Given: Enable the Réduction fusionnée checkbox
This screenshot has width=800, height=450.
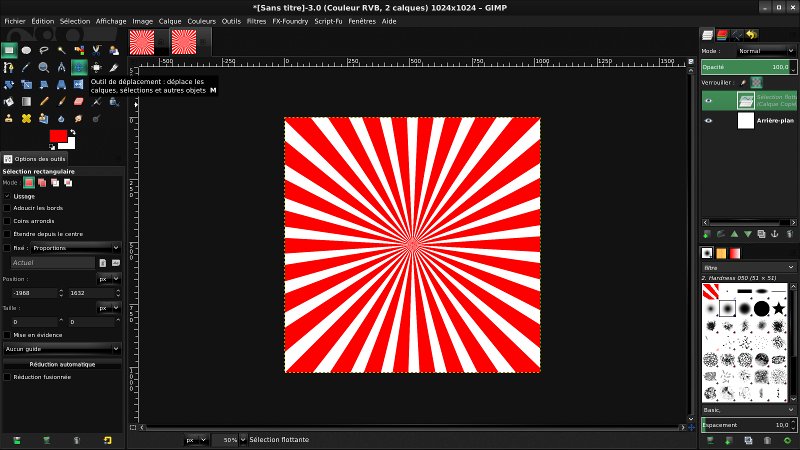Looking at the screenshot, I should pos(7,377).
